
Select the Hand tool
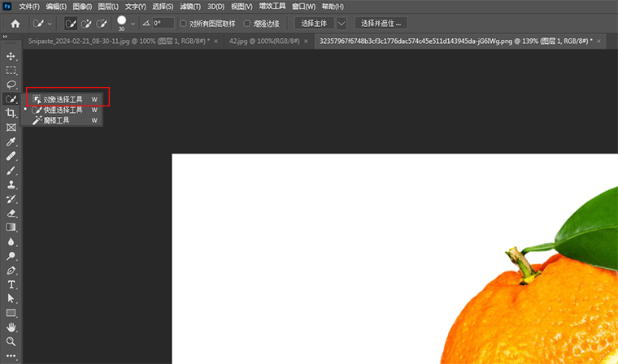pyautogui.click(x=11, y=327)
